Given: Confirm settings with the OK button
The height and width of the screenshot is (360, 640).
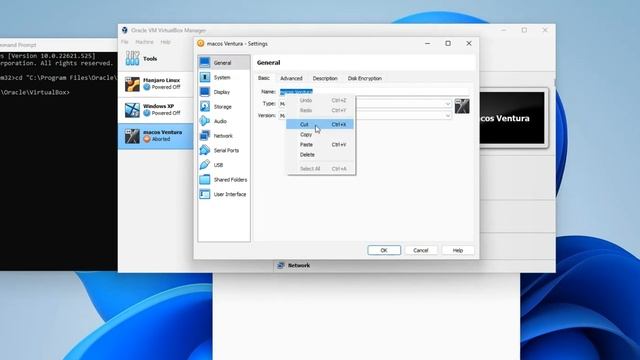Looking at the screenshot, I should 384,250.
